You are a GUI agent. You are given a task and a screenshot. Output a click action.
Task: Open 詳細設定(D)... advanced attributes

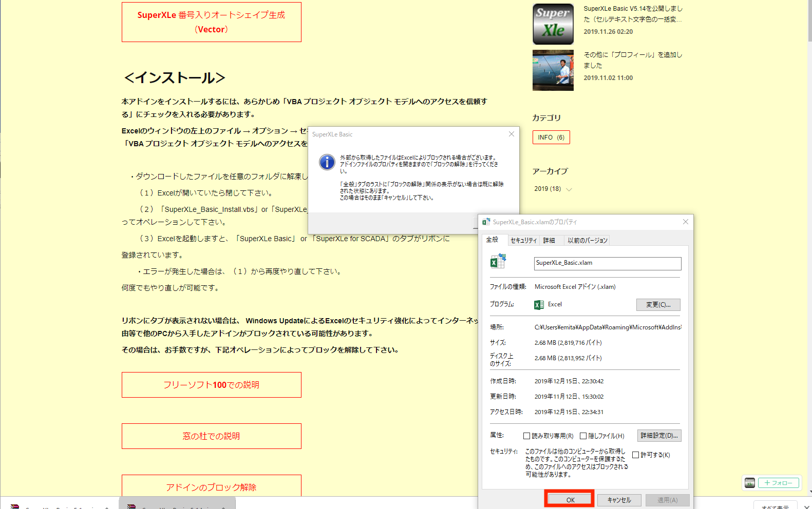point(659,436)
